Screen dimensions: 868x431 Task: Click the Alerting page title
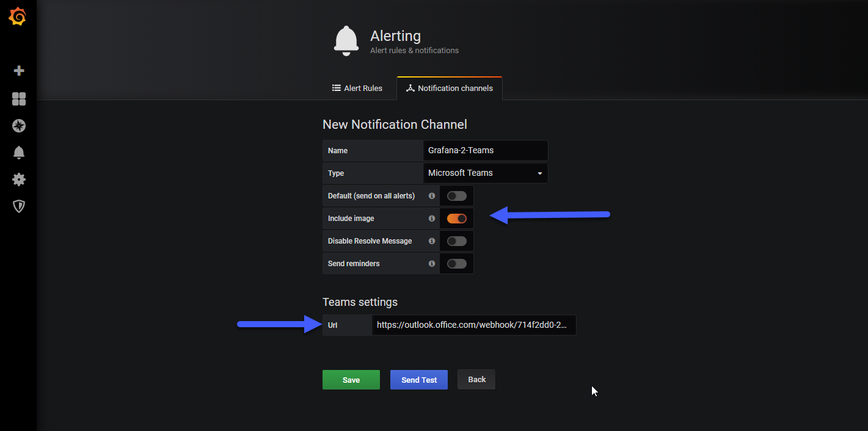(x=395, y=36)
